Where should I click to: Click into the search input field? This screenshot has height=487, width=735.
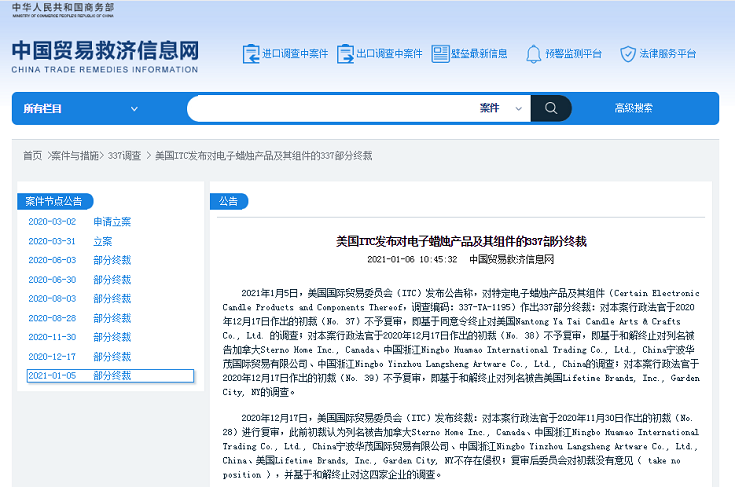tap(330, 108)
